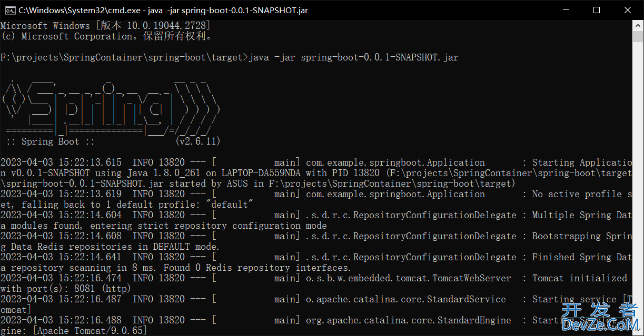Click 'g Data Redis repositories in DEFAULT mode' line
The height and width of the screenshot is (336, 644).
pyautogui.click(x=110, y=247)
